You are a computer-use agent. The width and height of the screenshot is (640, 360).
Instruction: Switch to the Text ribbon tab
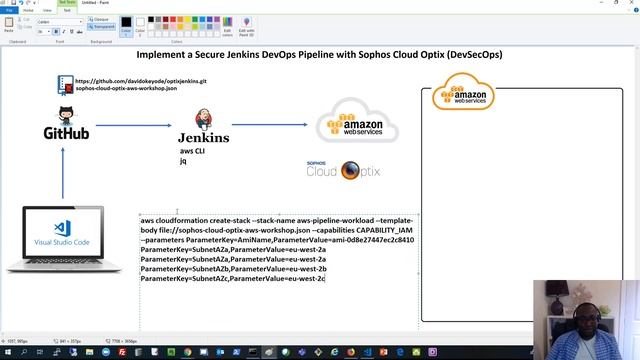[x=67, y=10]
